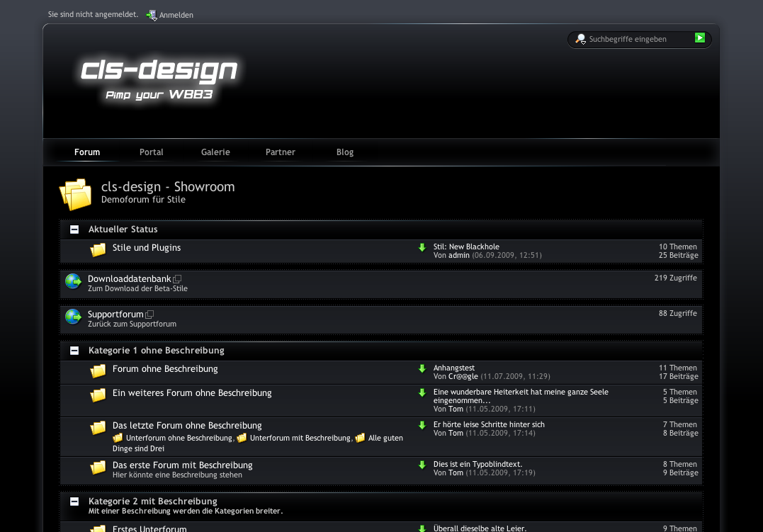Open the Partner navigation tab
This screenshot has height=532, width=763.
click(281, 152)
